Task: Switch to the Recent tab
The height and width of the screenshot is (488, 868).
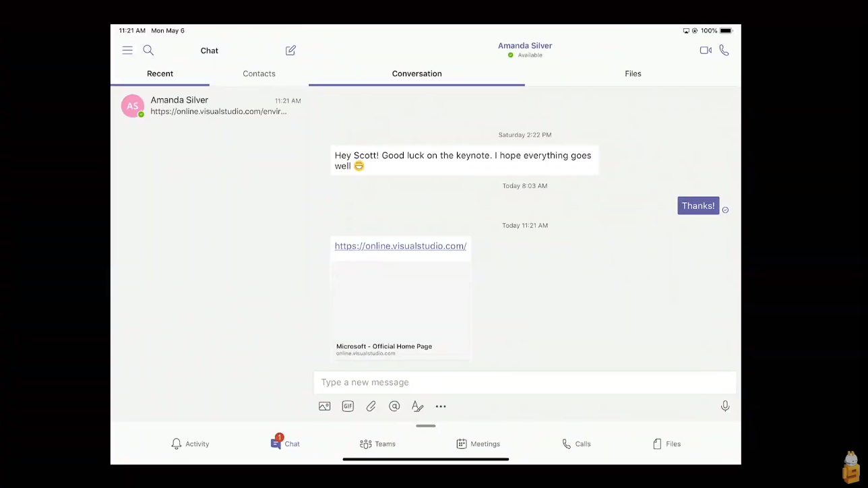Action: [160, 74]
